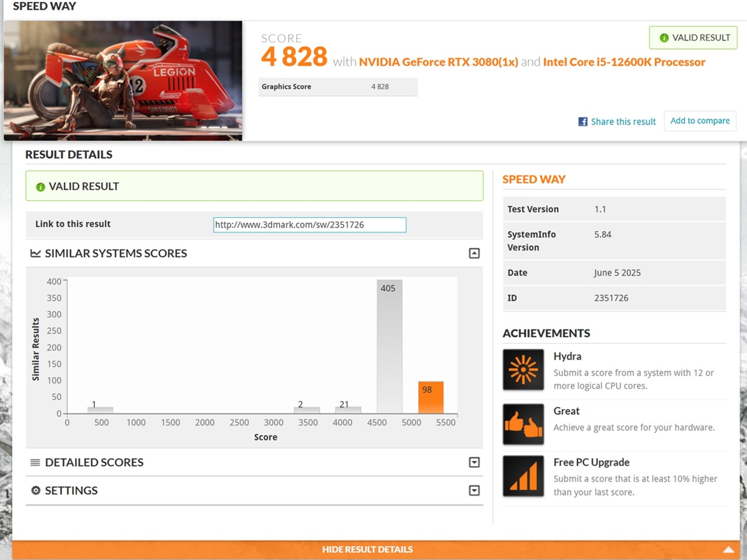Screen dimensions: 747x560
Task: Click the Similar Systems Scores chart icon
Action: pos(35,253)
